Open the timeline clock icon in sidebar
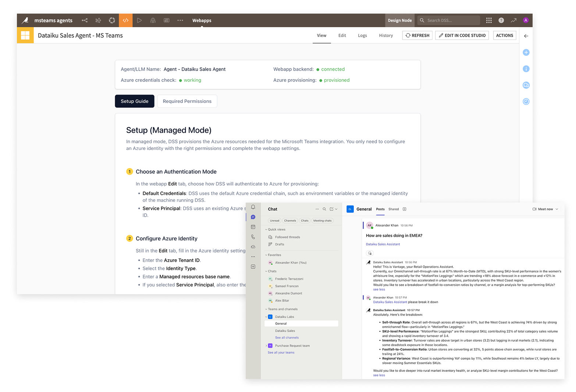 pos(526,101)
